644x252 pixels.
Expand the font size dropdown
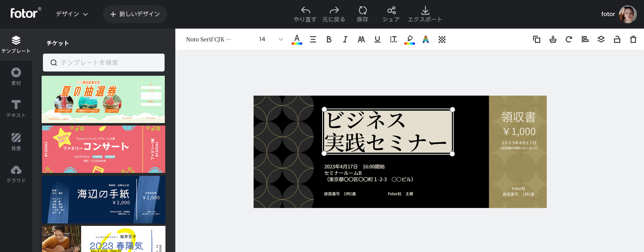point(280,40)
